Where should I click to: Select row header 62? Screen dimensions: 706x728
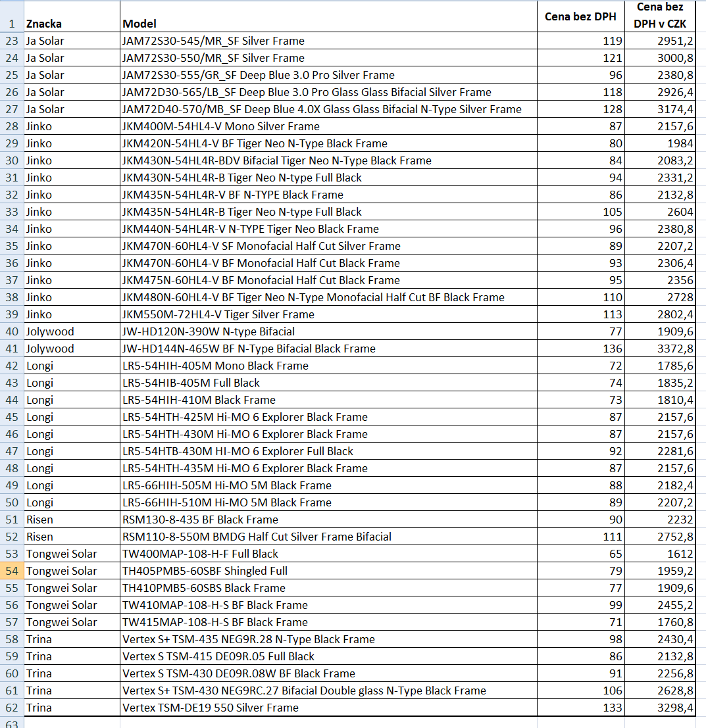(12, 708)
